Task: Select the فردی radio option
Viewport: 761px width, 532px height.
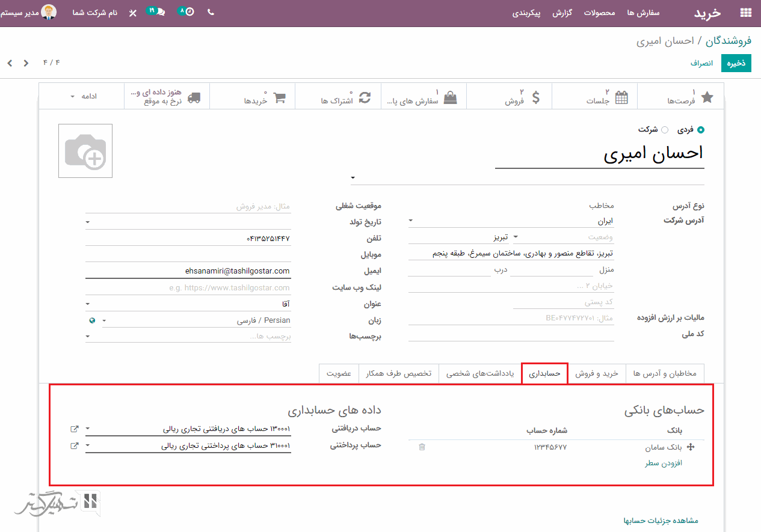Action: [x=701, y=130]
